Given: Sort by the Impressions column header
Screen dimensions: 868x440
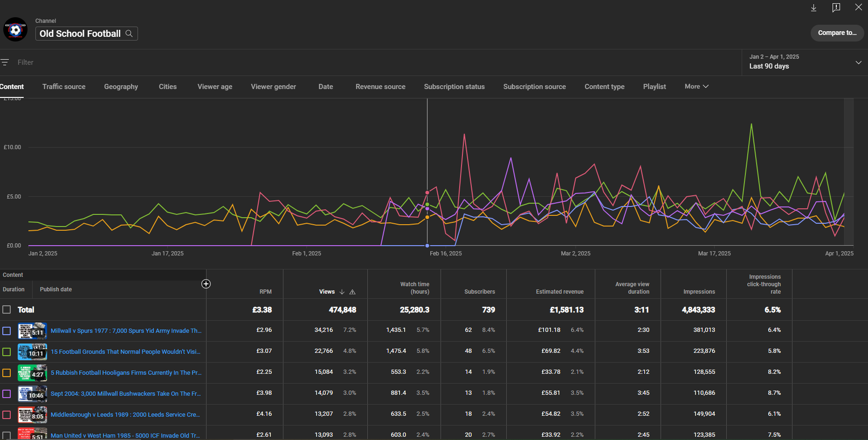Looking at the screenshot, I should (699, 292).
